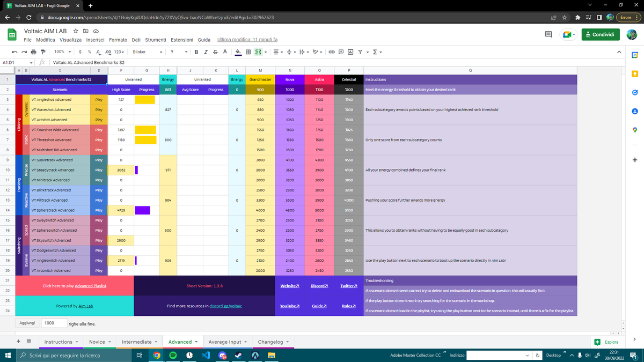View cloud save status icon
The image size is (644, 362).
pyautogui.click(x=96, y=31)
